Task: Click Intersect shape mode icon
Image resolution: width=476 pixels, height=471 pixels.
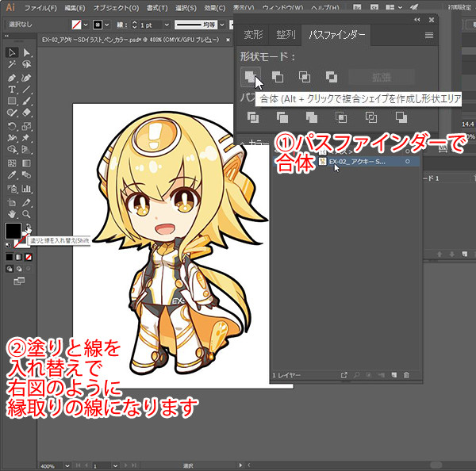Action: 305,77
